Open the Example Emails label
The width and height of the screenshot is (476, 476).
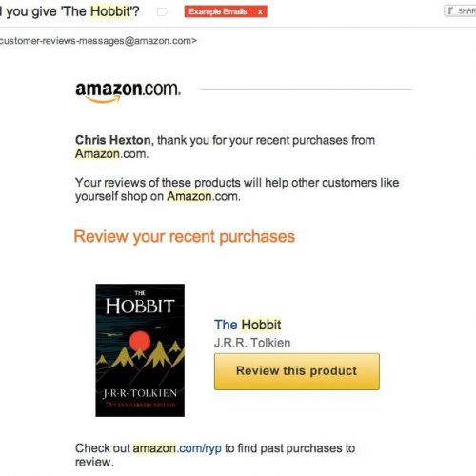(218, 11)
